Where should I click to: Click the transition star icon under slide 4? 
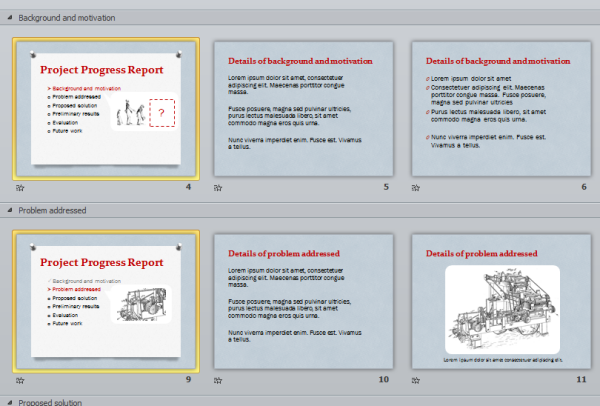pyautogui.click(x=21, y=187)
